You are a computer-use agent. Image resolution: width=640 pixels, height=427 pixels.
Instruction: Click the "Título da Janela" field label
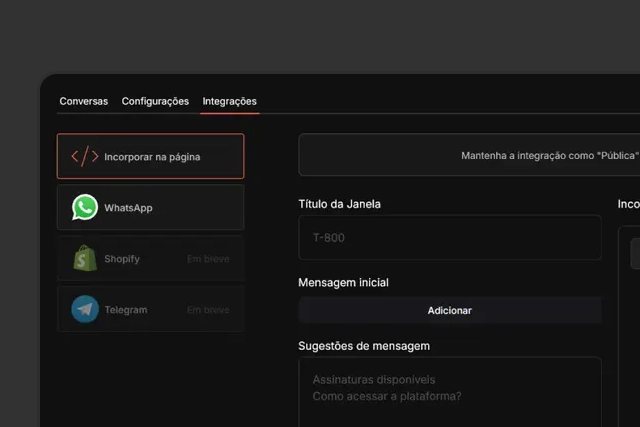coord(339,204)
